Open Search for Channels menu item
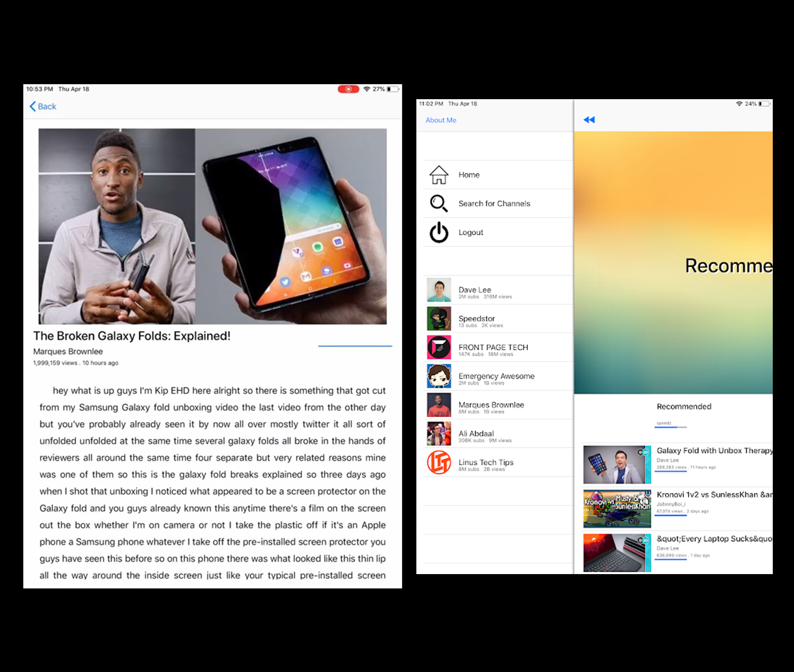794x672 pixels. (x=498, y=203)
